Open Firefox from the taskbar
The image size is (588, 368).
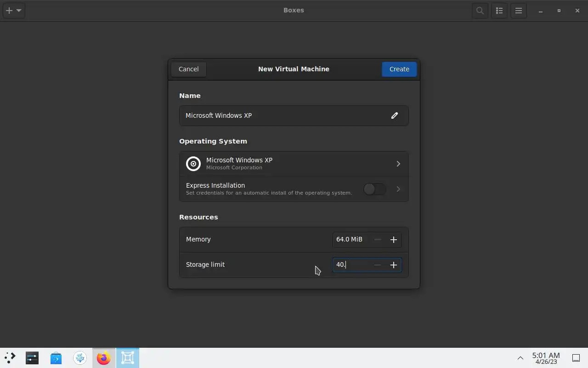coord(104,358)
